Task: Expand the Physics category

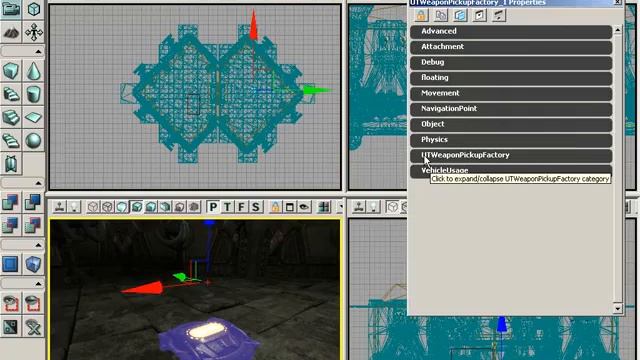Action: tap(511, 140)
